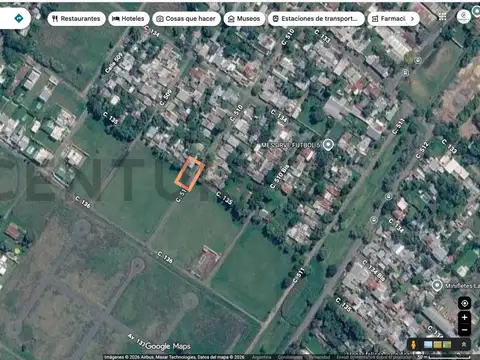Screen dimensions: 480x360
Task: Activate the Street View pegman
Action: tap(414, 344)
